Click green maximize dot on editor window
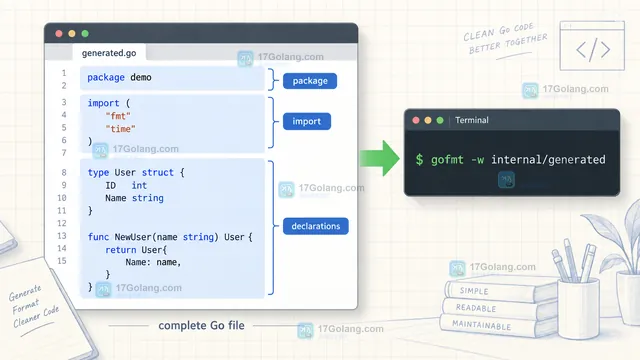640x360 pixels. (85, 33)
